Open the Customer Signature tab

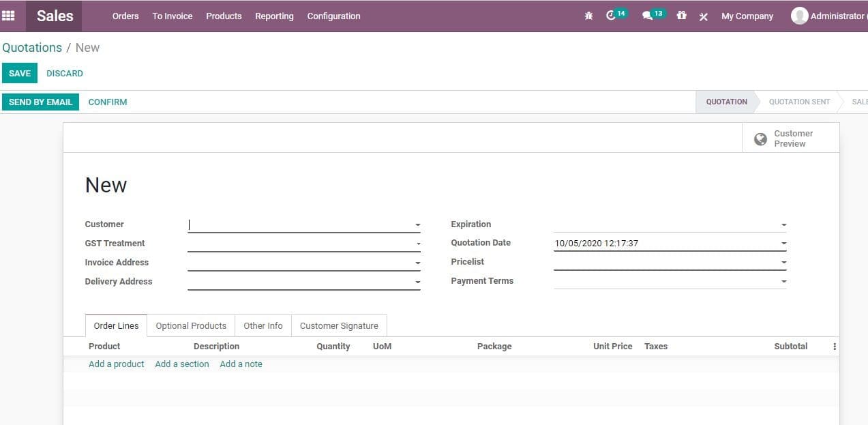point(339,325)
